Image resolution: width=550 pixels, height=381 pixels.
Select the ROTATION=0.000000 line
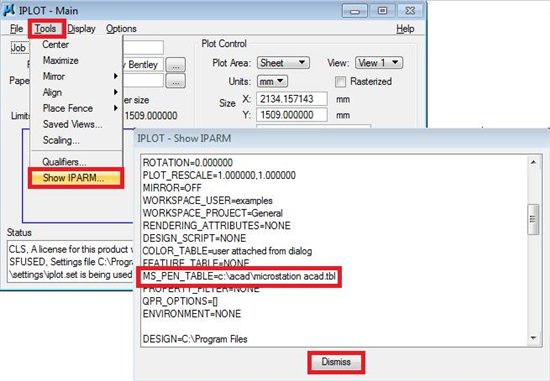[188, 163]
